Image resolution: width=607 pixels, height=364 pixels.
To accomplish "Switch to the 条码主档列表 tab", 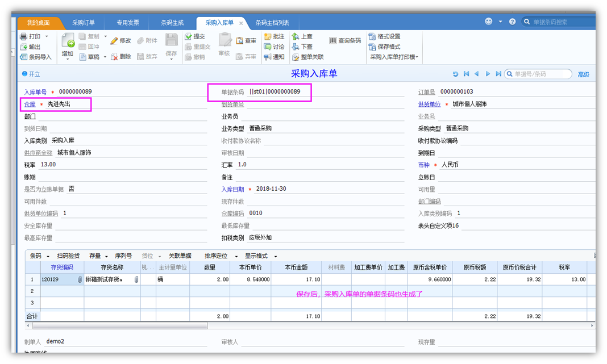I will (x=272, y=23).
